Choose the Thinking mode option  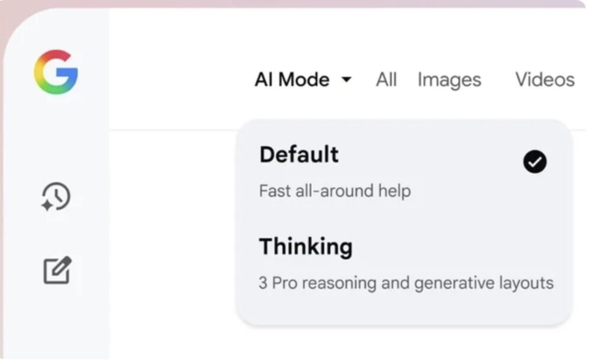(x=305, y=246)
